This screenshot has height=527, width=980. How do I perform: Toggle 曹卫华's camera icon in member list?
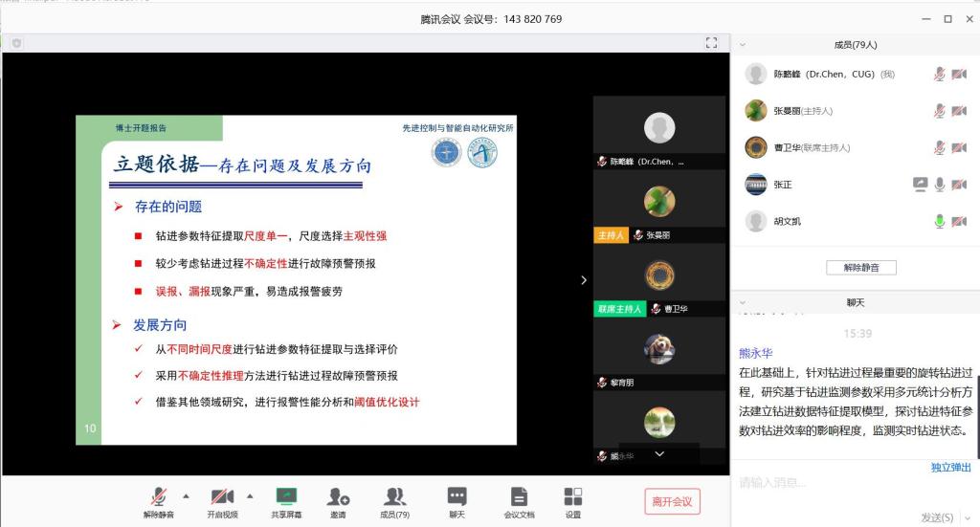click(x=959, y=147)
